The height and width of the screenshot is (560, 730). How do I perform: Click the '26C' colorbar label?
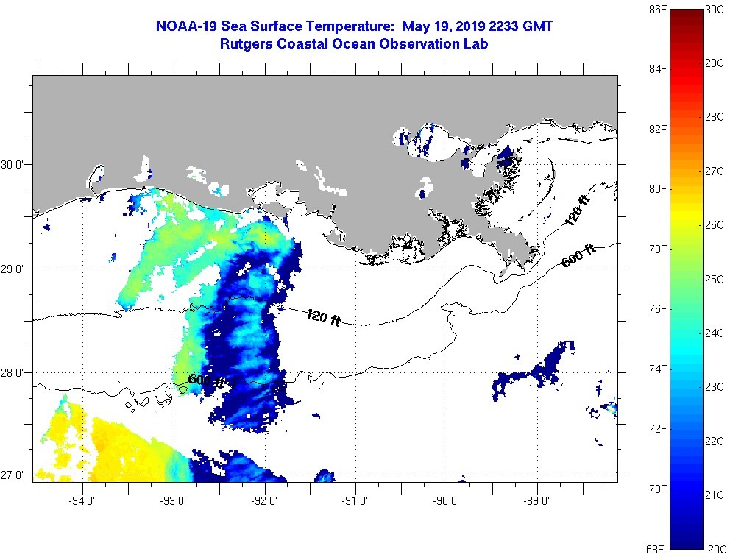point(715,225)
